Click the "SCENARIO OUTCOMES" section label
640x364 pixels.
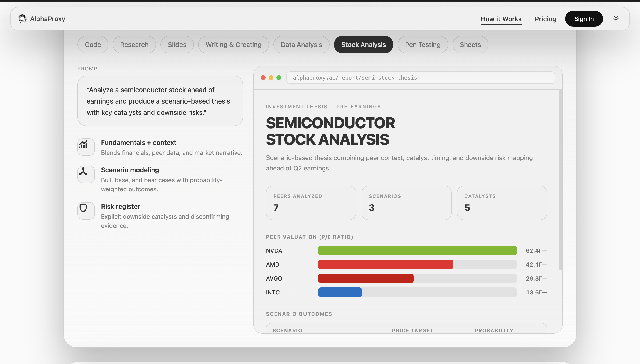(299, 314)
